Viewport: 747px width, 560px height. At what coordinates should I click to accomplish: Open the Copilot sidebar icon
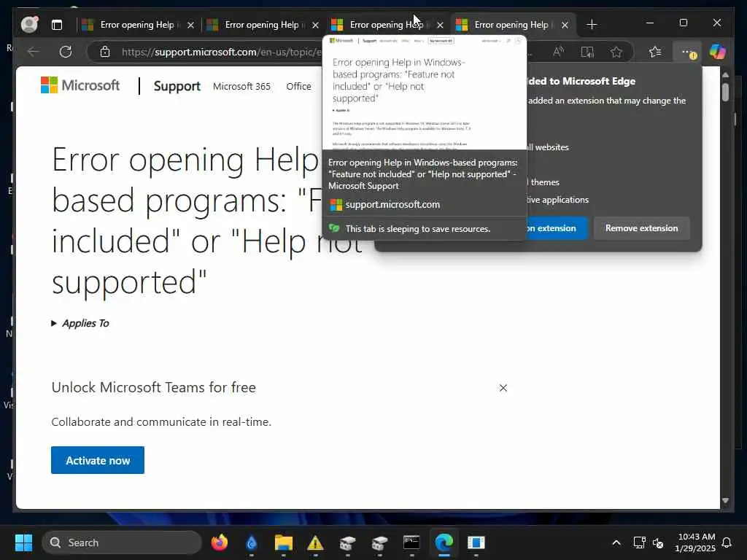tap(718, 52)
